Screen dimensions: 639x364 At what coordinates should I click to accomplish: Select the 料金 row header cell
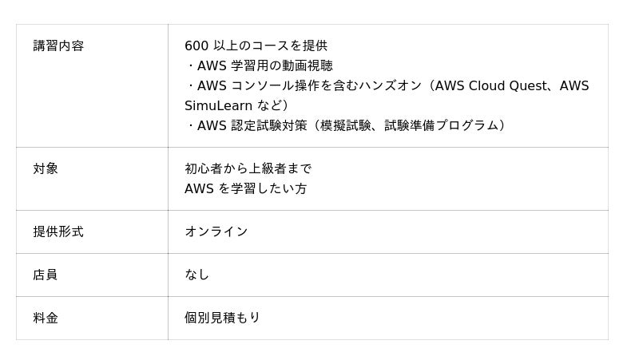(46, 318)
